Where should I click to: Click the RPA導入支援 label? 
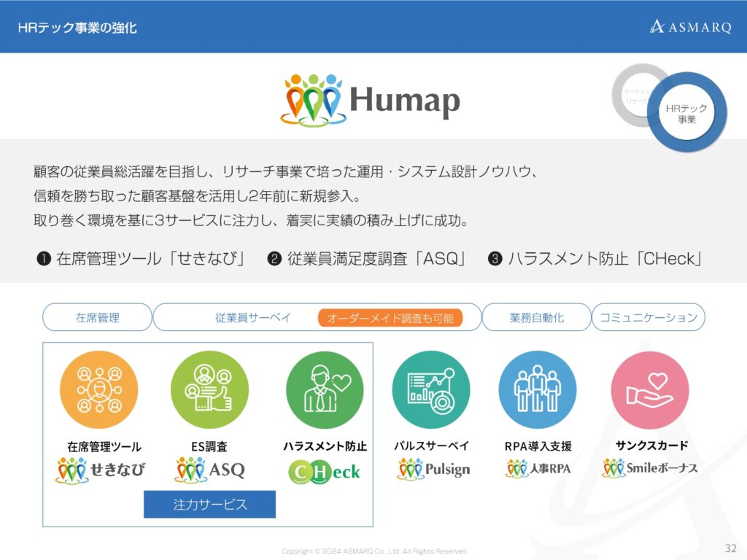(x=538, y=446)
